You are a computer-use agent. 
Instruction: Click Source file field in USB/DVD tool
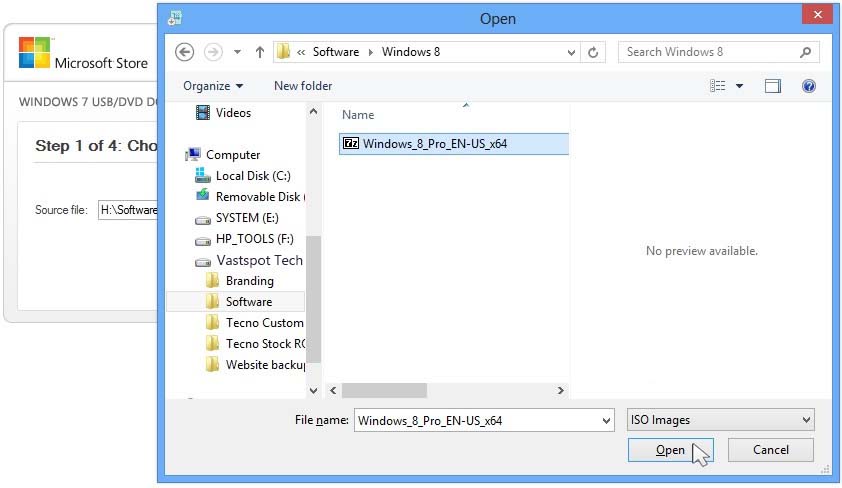click(x=128, y=210)
